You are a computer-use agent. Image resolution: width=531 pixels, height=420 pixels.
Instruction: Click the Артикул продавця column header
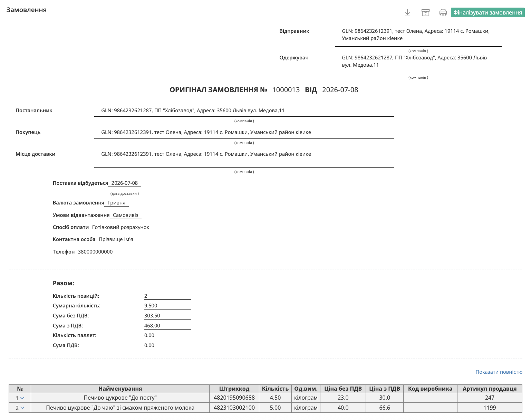pyautogui.click(x=490, y=389)
